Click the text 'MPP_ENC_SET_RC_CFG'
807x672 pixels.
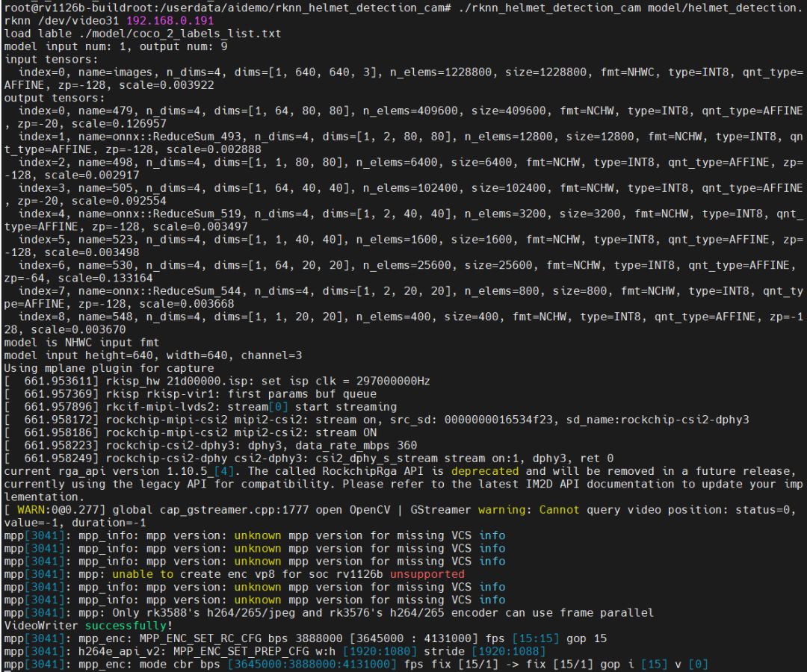point(200,638)
